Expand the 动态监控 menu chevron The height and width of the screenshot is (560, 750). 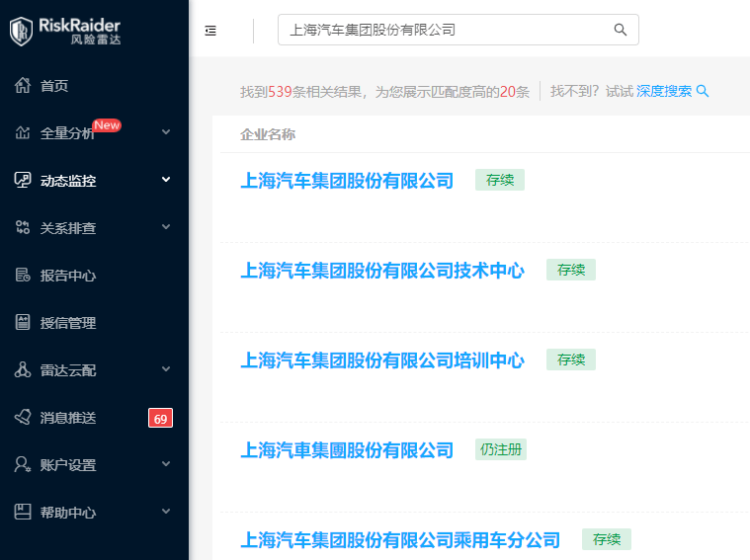pos(166,180)
